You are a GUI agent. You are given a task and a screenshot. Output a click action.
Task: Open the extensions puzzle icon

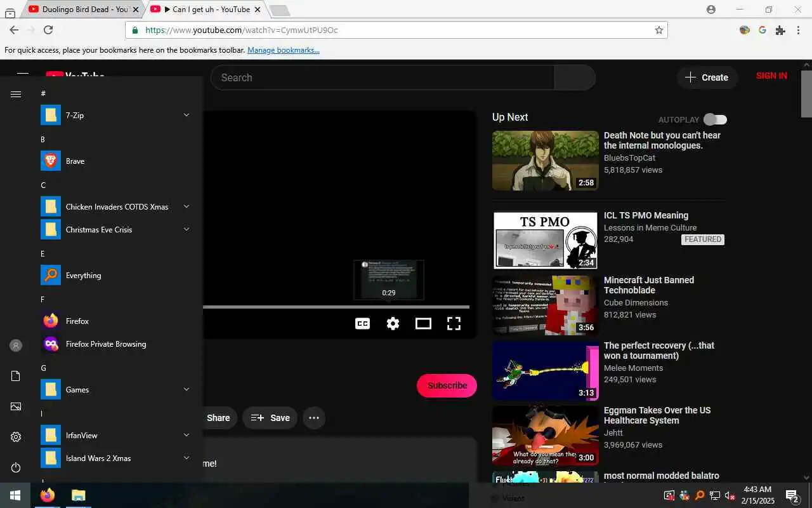(x=780, y=30)
